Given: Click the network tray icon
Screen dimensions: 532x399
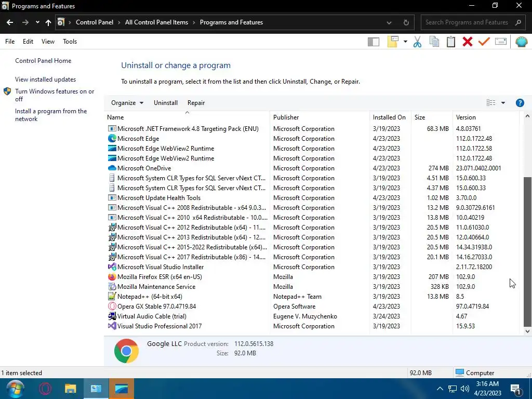Looking at the screenshot, I should [x=453, y=389].
